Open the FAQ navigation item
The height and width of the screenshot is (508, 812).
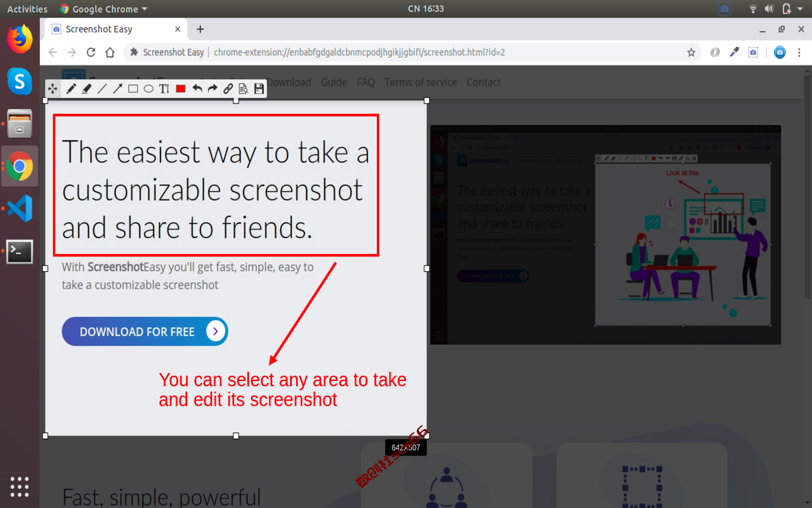pyautogui.click(x=365, y=82)
